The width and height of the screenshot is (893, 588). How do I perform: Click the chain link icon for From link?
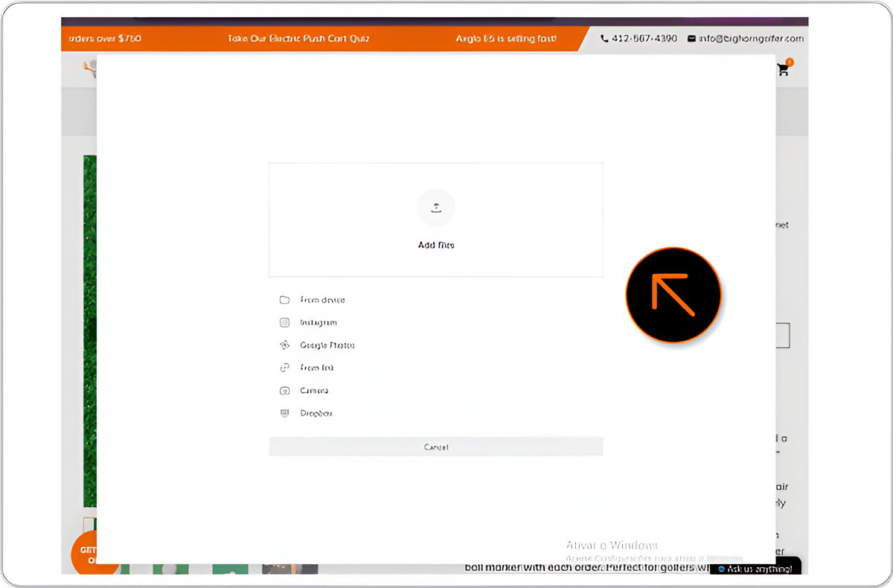point(284,368)
